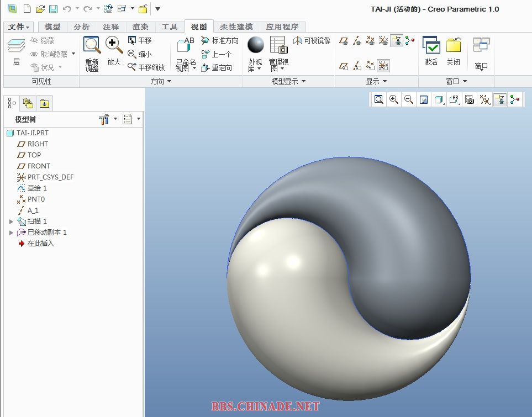Open the 文件 menu

[x=19, y=27]
